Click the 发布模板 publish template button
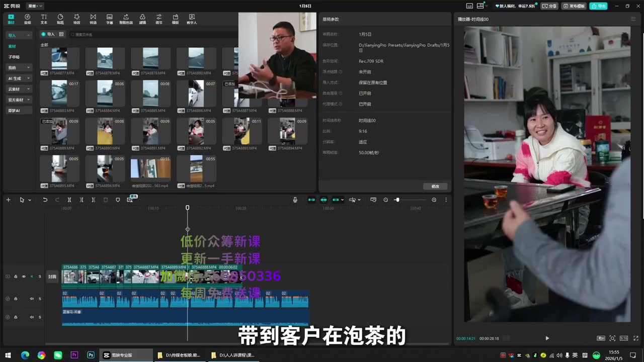This screenshot has height=362, width=644. click(574, 6)
